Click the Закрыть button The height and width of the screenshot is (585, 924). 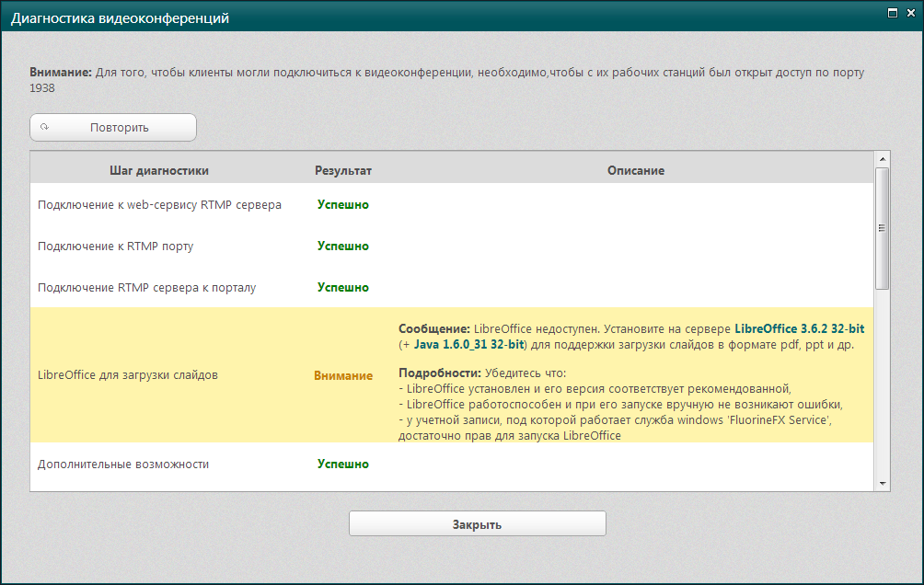477,524
